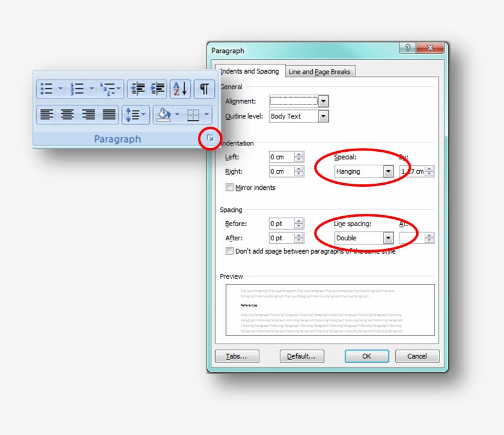This screenshot has width=504, height=435.
Task: Apply borders with the borders icon
Action: pyautogui.click(x=193, y=115)
